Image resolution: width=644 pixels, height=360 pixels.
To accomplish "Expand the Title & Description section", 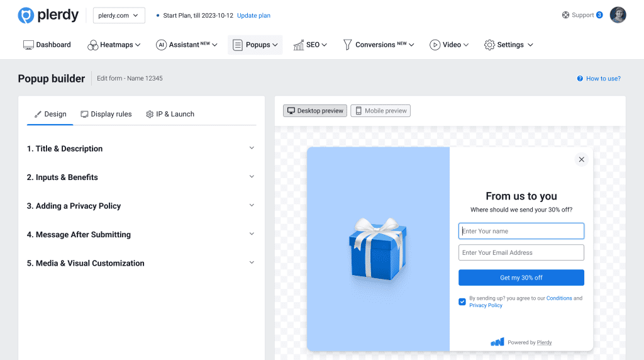I will click(x=141, y=149).
